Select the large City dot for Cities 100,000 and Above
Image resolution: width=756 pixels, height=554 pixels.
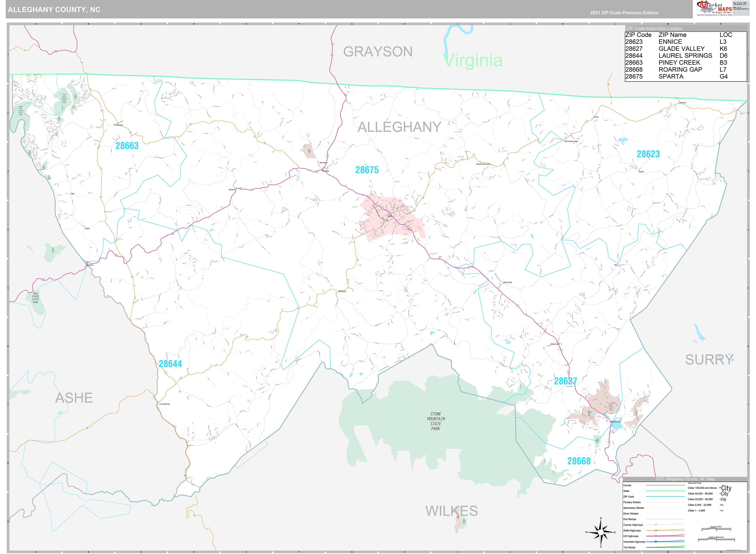[x=726, y=488]
